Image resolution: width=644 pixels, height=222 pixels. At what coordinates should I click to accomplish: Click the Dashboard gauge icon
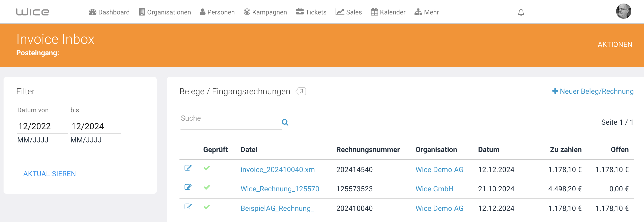tap(92, 12)
